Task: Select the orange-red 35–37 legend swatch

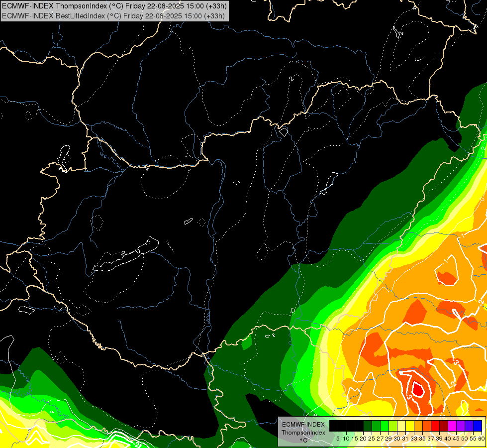Action: [x=427, y=426]
